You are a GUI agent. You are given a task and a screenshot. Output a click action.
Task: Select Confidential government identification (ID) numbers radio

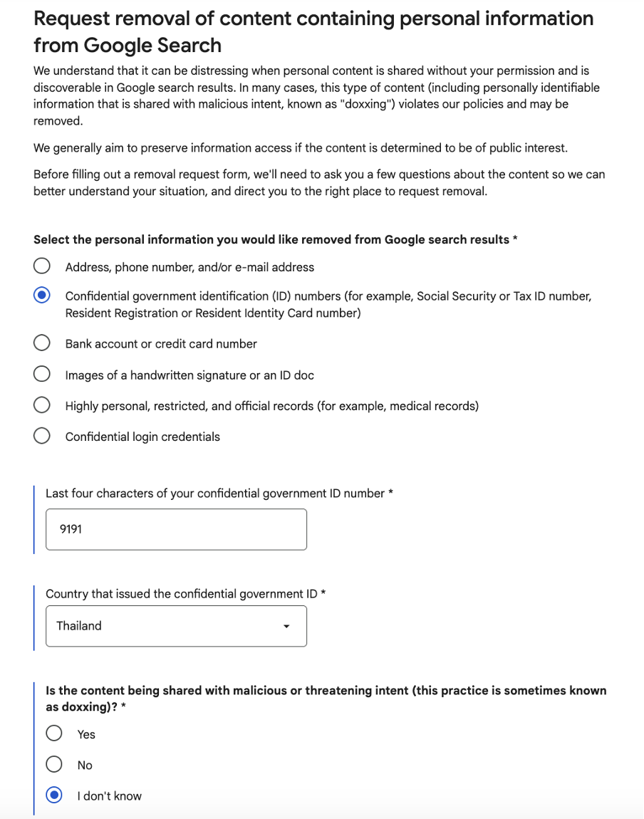point(42,295)
